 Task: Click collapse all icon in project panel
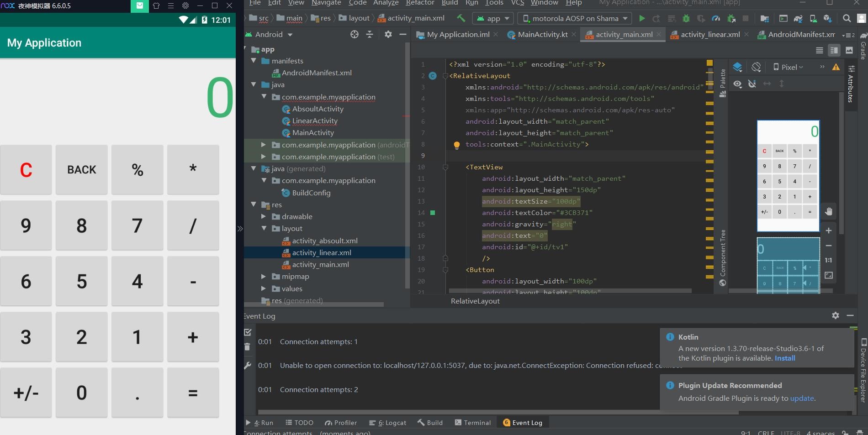(x=370, y=34)
